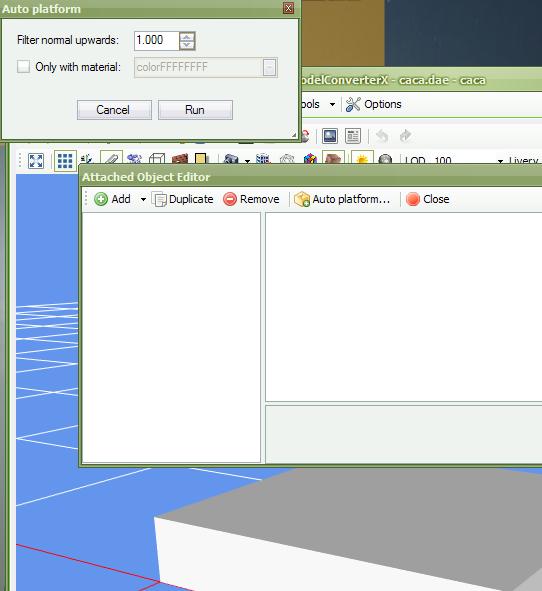Expand the colorFFFFFFFF material dropdown
Screen dimensions: 542x591
[269, 68]
